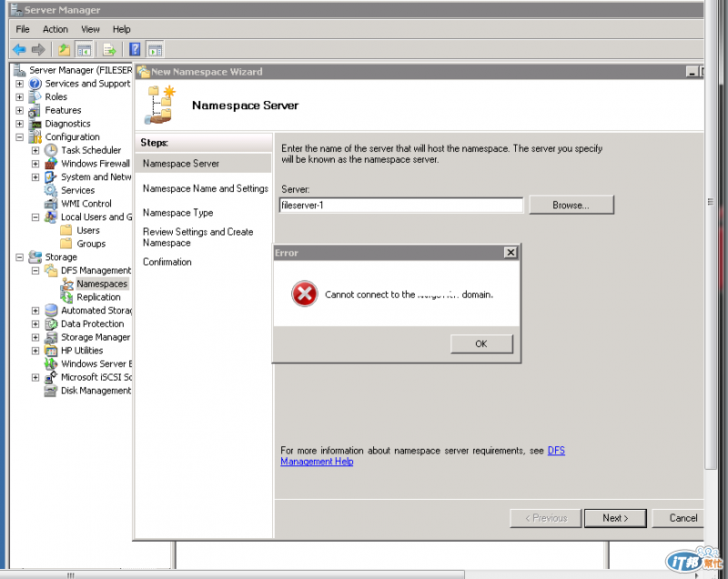The image size is (728, 579).
Task: Collapse the Storage node
Action: (19, 258)
